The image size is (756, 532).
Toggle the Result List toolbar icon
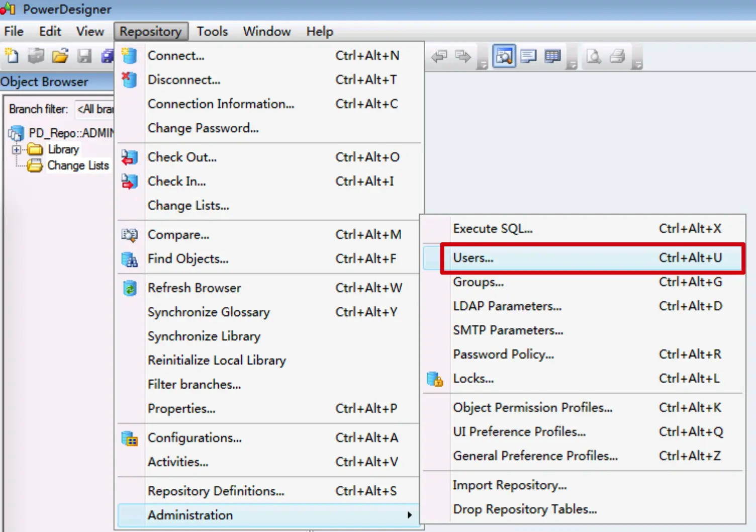click(552, 56)
